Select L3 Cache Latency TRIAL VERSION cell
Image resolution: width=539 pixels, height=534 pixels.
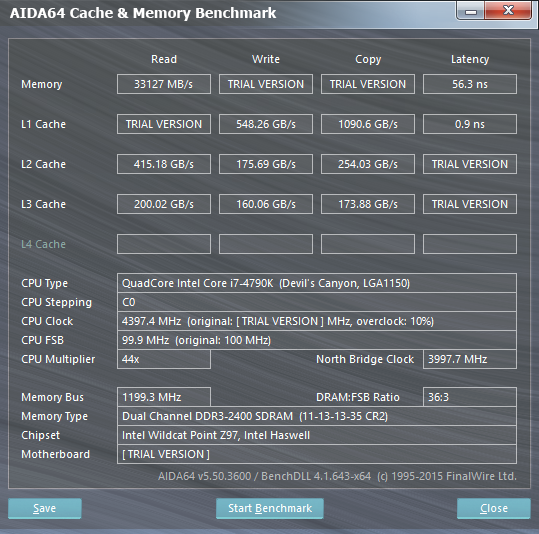[470, 204]
